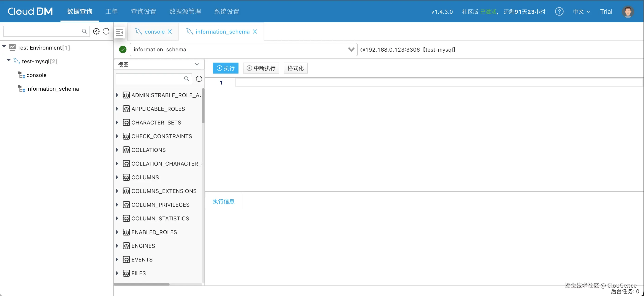Viewport: 644px width, 296px height.
Task: Click the green connection status check icon
Action: coord(123,50)
